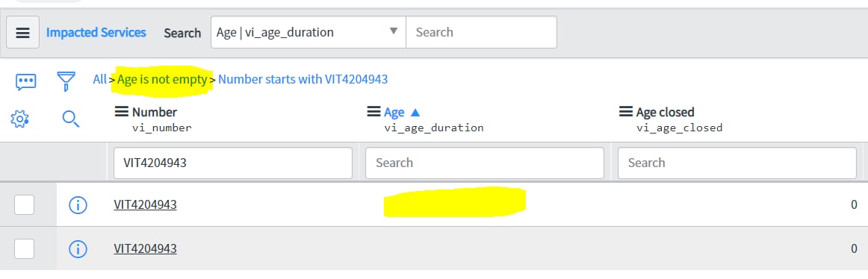This screenshot has width=868, height=279.
Task: Open the personalize list gear icon
Action: tap(19, 118)
